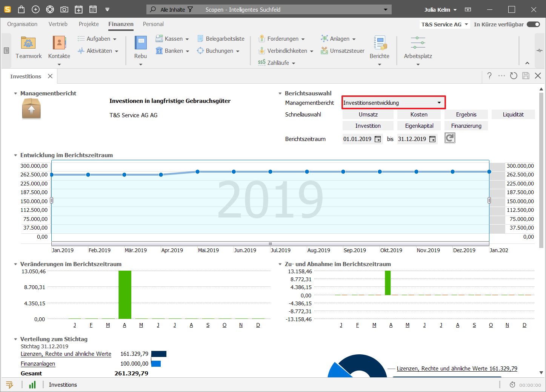Close the Investitions document tab
Screen dimensions: 546x392
pyautogui.click(x=50, y=76)
